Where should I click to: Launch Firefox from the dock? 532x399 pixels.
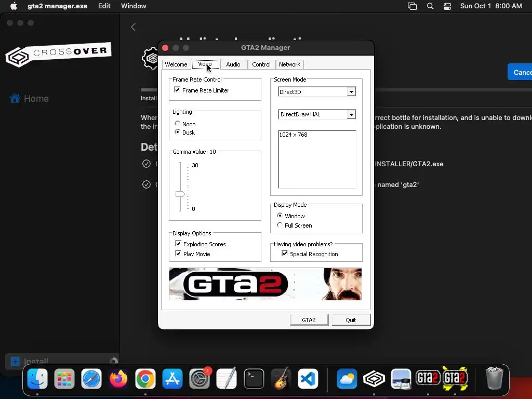[118, 379]
